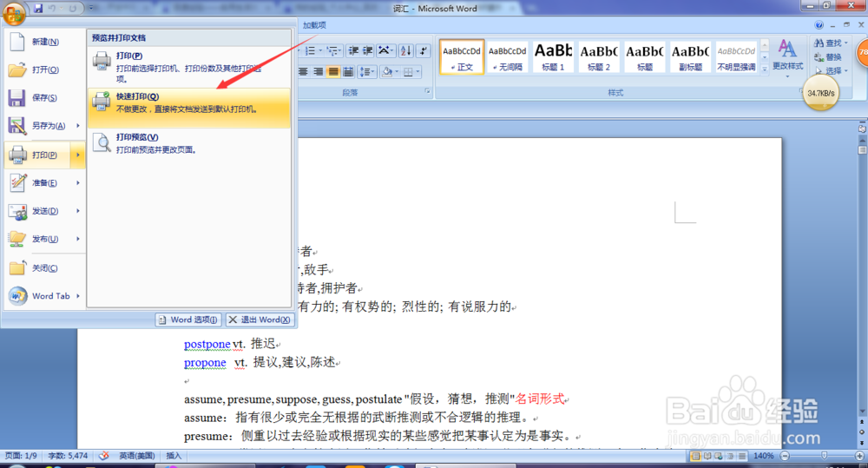Screen dimensions: 868x468
Task: Select 无间隔 (No Spacing) style
Action: coord(508,56)
